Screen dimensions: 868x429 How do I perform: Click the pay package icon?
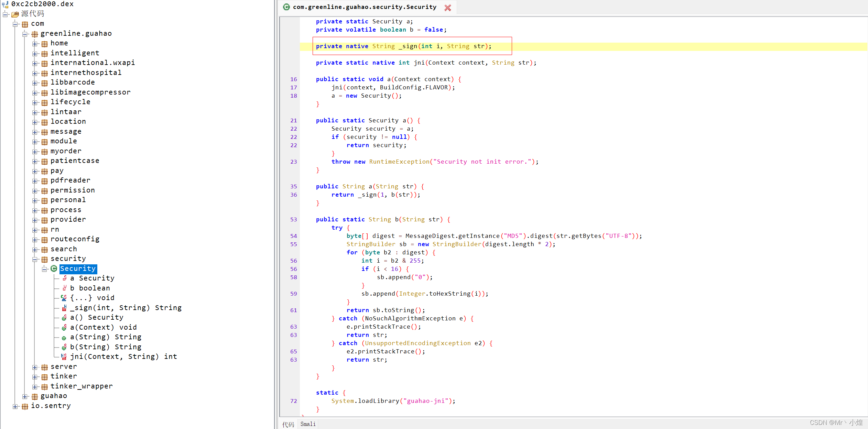pyautogui.click(x=44, y=171)
